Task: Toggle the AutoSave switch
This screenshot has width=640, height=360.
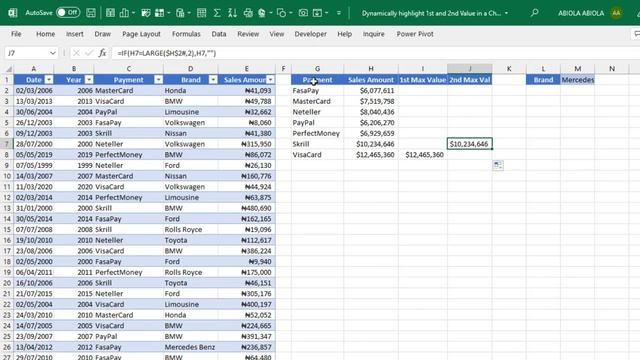Action: tap(68, 12)
